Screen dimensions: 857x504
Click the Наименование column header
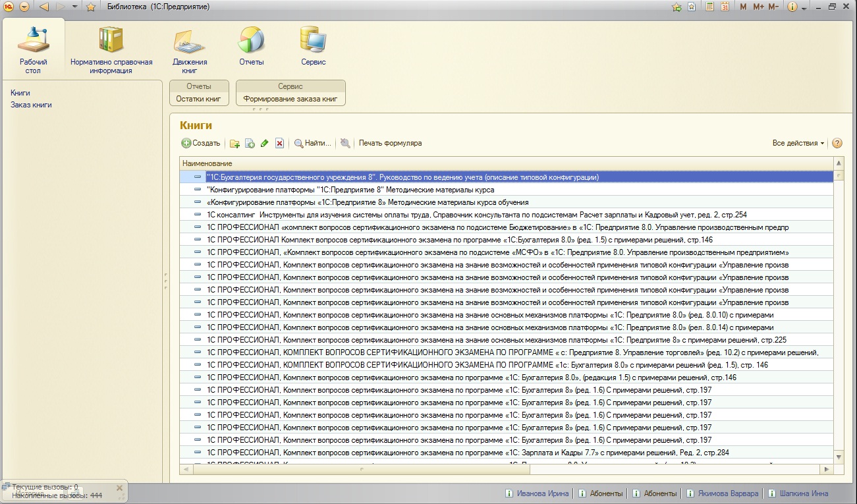coord(507,163)
